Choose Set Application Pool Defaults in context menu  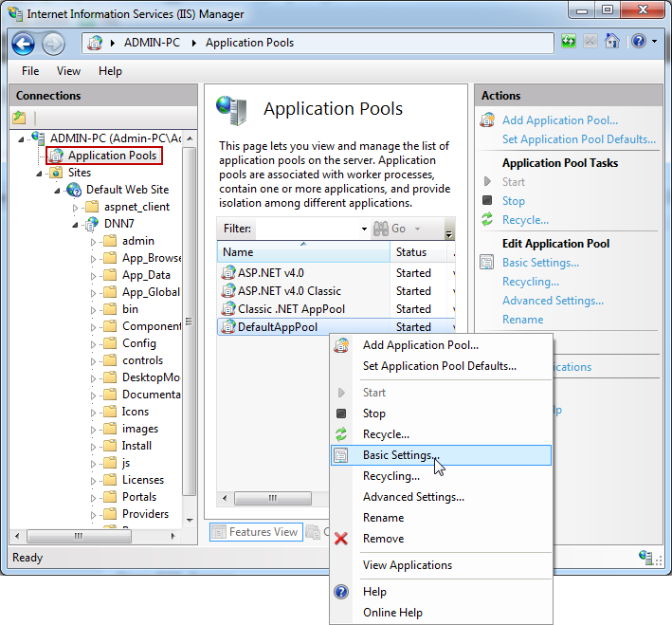(441, 366)
